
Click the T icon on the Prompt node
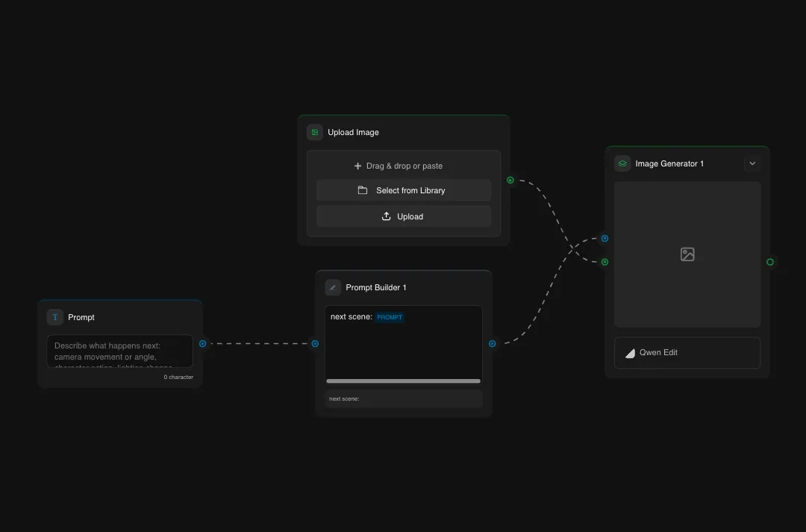coord(54,317)
